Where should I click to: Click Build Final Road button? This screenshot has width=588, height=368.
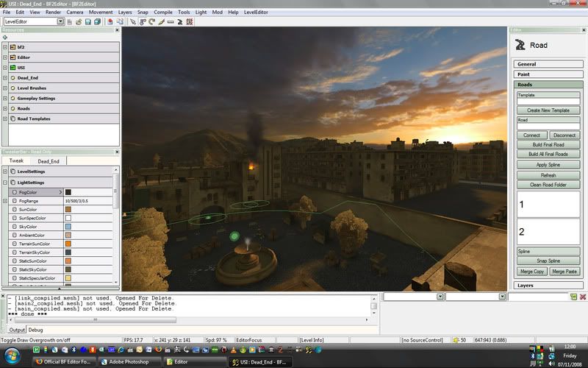tap(548, 144)
